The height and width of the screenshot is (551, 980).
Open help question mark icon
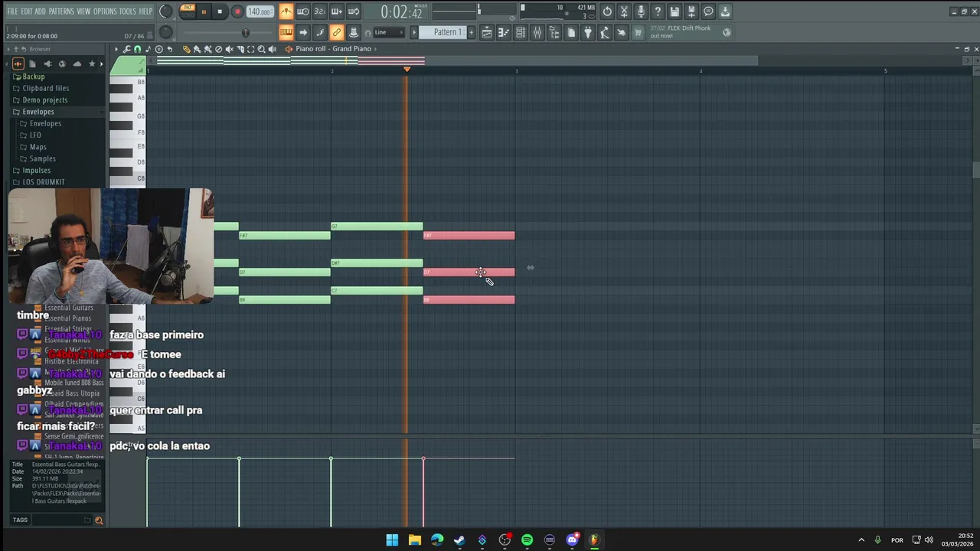point(658,11)
